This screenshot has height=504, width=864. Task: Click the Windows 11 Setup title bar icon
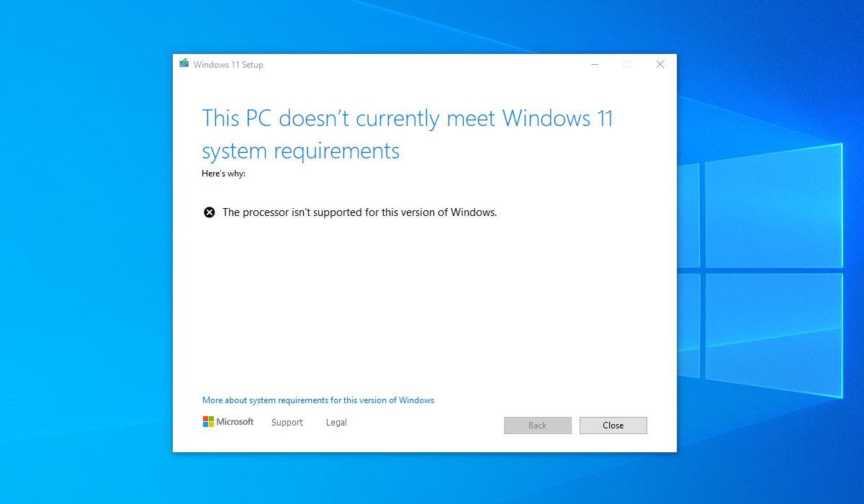[184, 64]
